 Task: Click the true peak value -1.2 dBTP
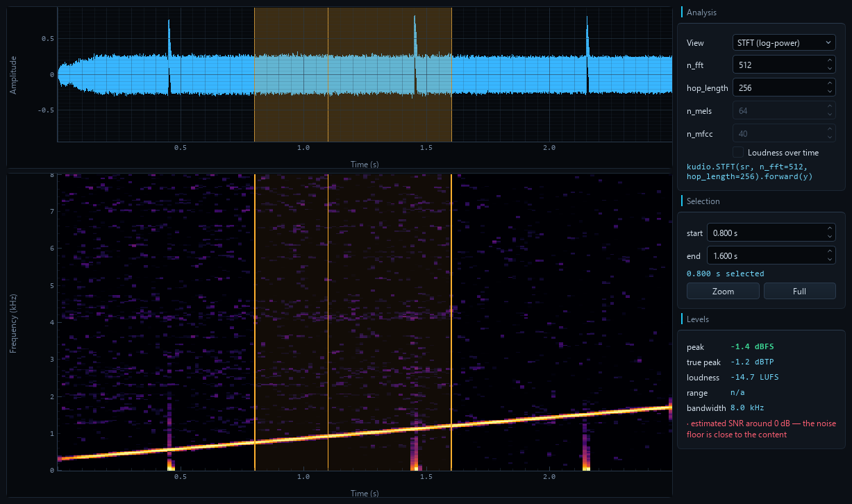point(752,362)
